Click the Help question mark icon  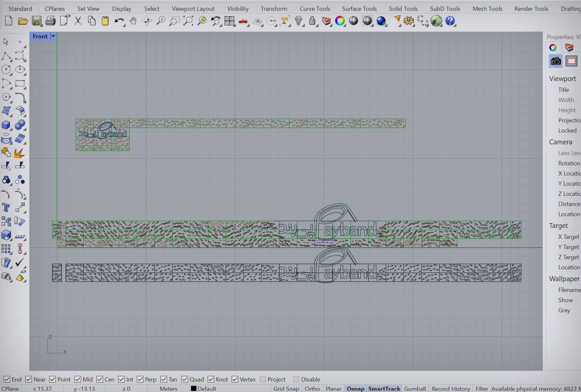[450, 21]
